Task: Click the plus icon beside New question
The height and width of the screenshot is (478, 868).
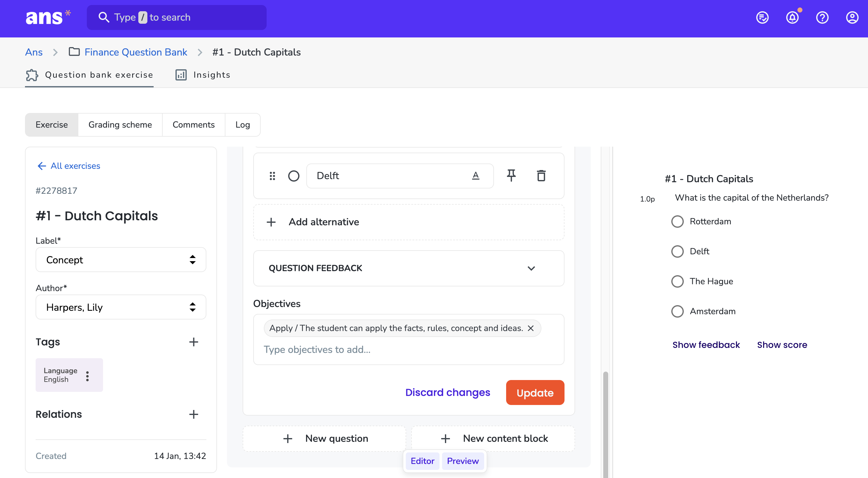Action: pos(288,438)
